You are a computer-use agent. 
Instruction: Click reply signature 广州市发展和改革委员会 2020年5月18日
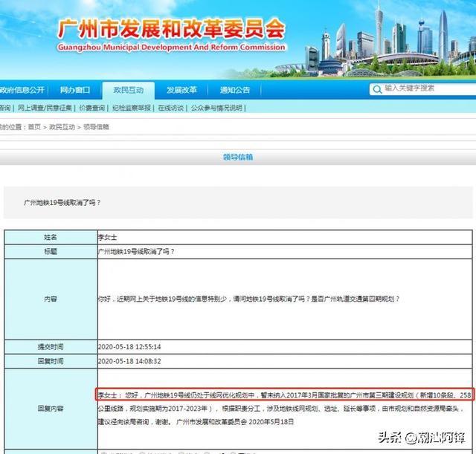(235, 422)
